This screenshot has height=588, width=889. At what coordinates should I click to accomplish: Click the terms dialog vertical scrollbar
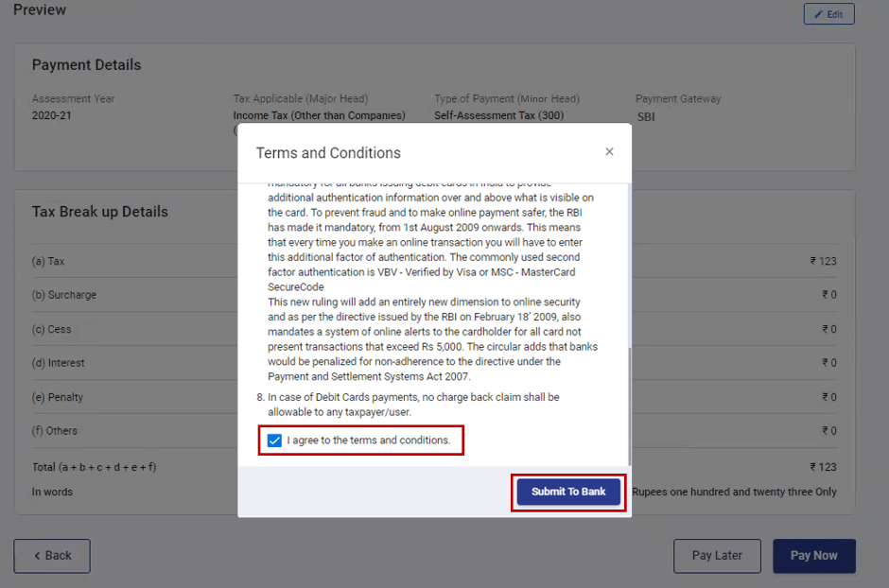pos(629,397)
